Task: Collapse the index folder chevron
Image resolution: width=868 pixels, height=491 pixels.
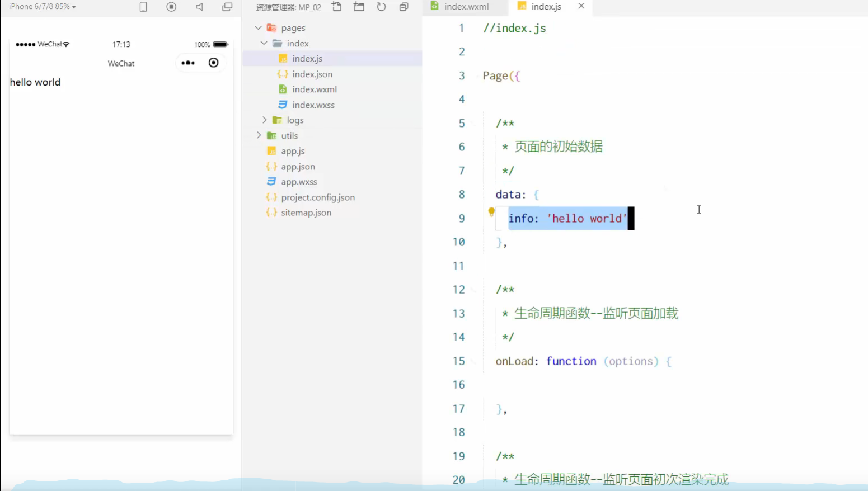Action: (264, 43)
